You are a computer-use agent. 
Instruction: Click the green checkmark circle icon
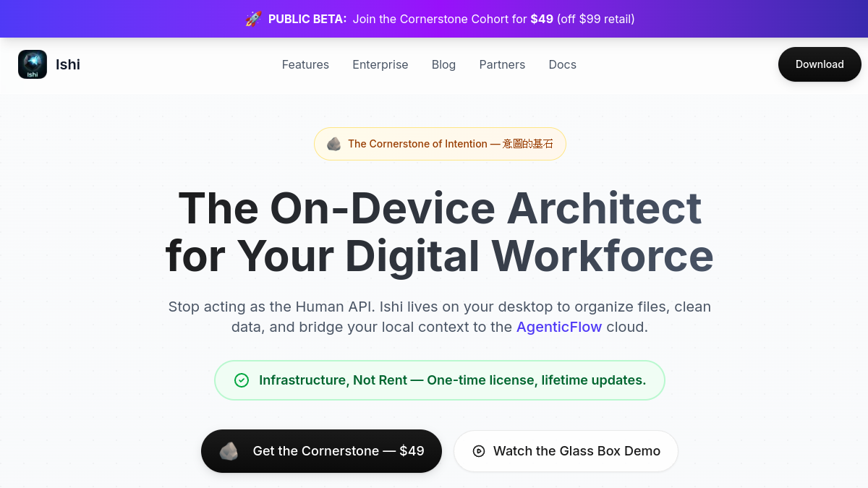tap(242, 380)
